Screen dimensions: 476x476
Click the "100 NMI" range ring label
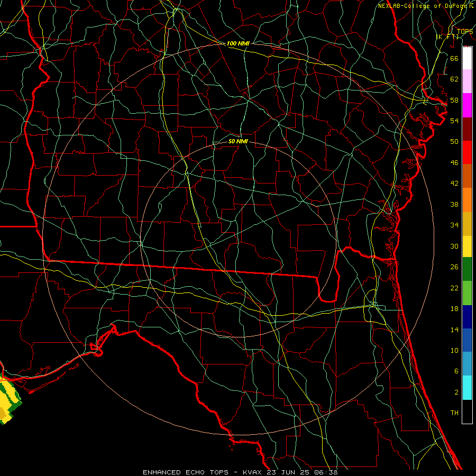238,43
